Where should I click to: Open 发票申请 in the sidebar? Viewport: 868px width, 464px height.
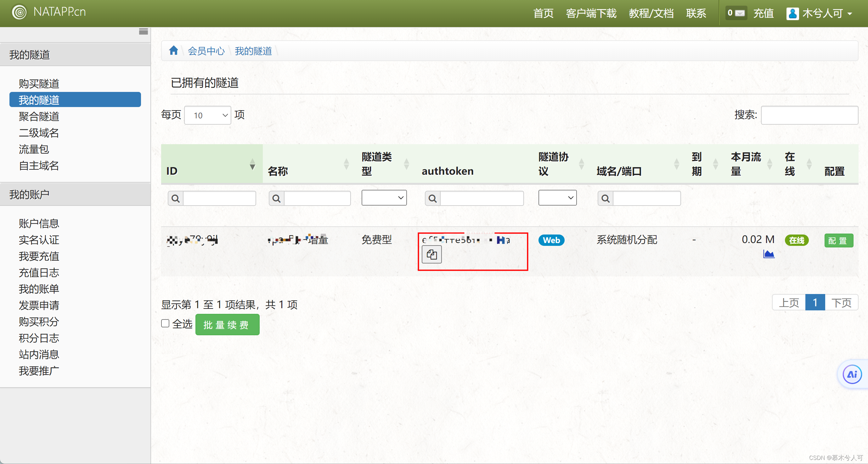(x=39, y=305)
